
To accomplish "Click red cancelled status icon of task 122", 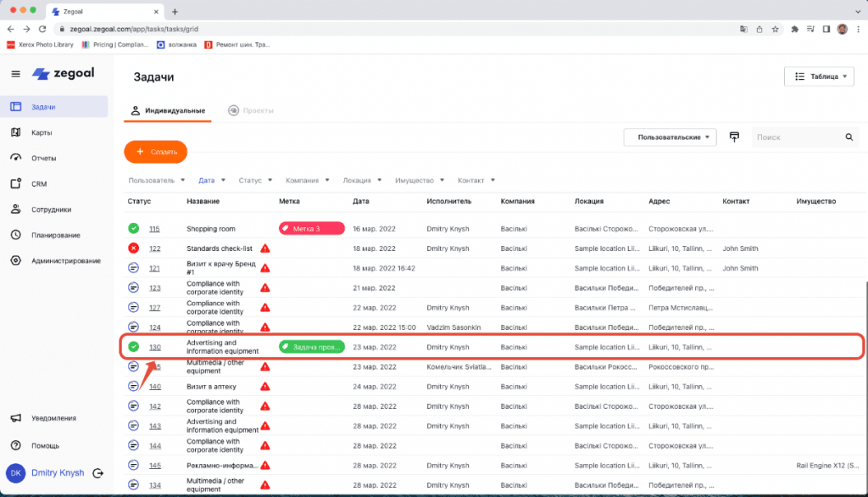I will point(134,248).
